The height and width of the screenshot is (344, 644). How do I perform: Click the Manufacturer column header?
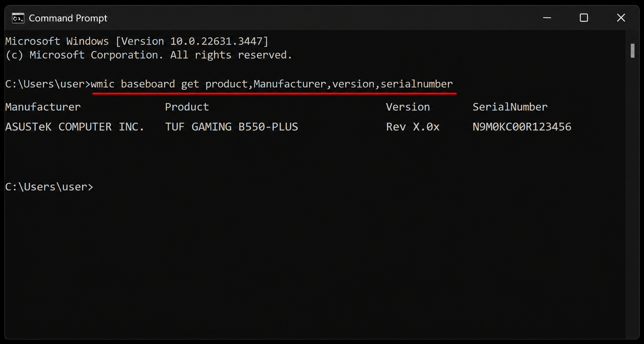click(43, 107)
